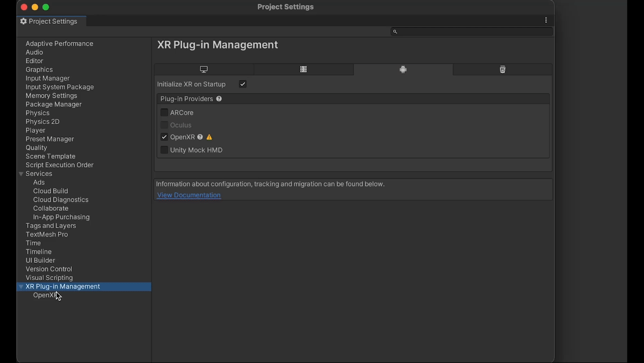644x363 pixels.
Task: Select the Android platform tab
Action: pyautogui.click(x=403, y=70)
